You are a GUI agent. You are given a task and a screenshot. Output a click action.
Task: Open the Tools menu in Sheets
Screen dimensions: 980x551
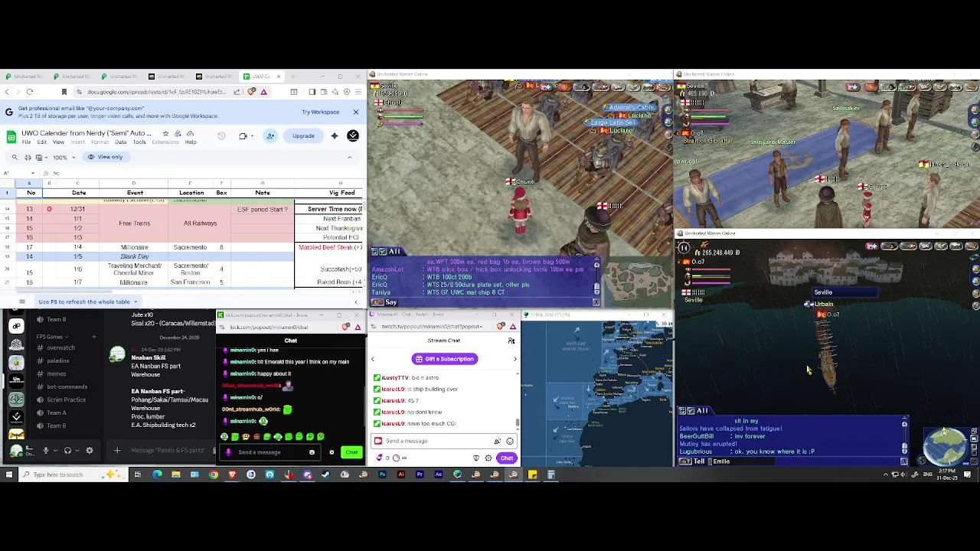point(139,142)
